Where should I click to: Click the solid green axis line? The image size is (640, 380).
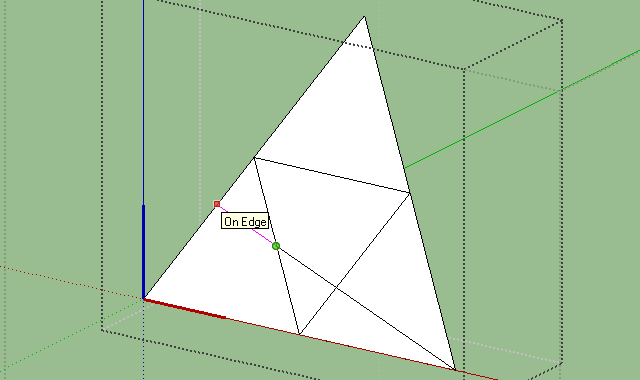pyautogui.click(x=522, y=108)
